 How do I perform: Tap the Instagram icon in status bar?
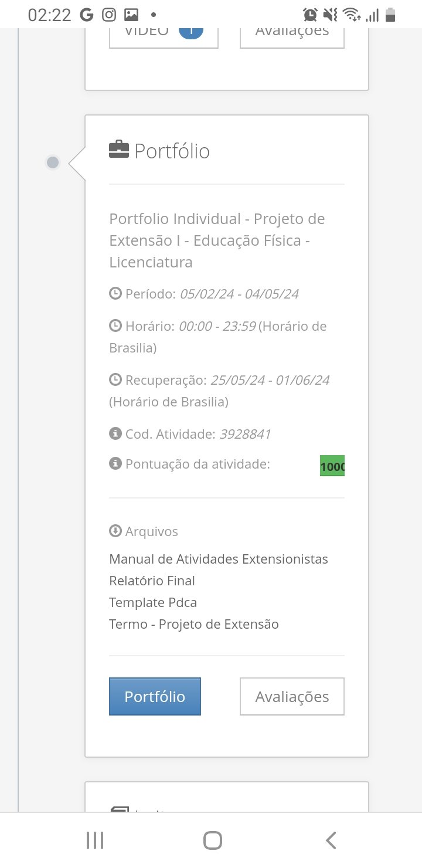pyautogui.click(x=108, y=15)
